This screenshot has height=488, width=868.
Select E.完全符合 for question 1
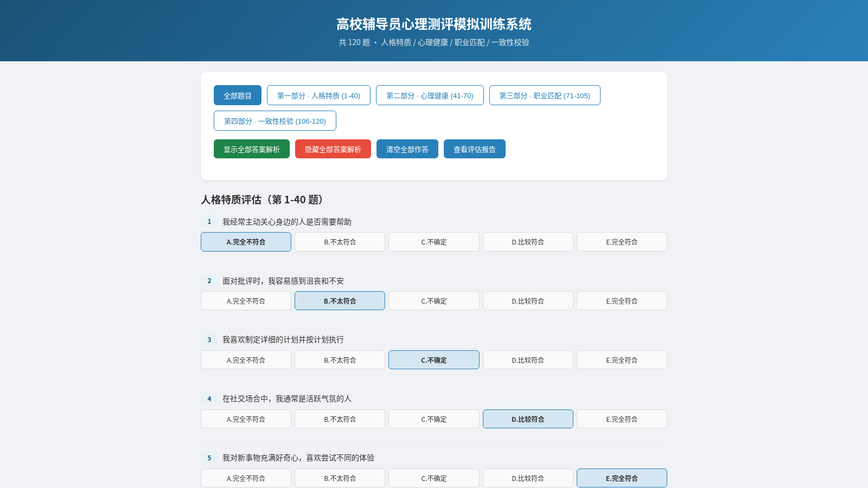622,242
